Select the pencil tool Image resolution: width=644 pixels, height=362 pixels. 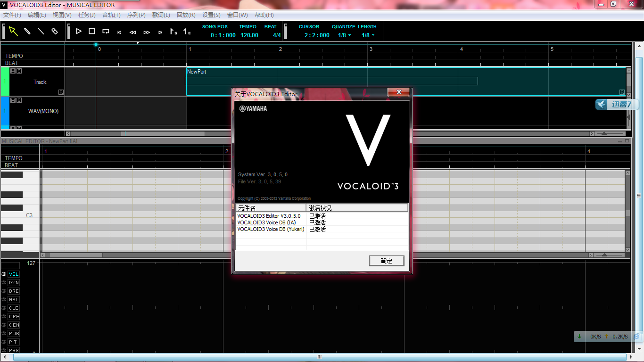27,32
